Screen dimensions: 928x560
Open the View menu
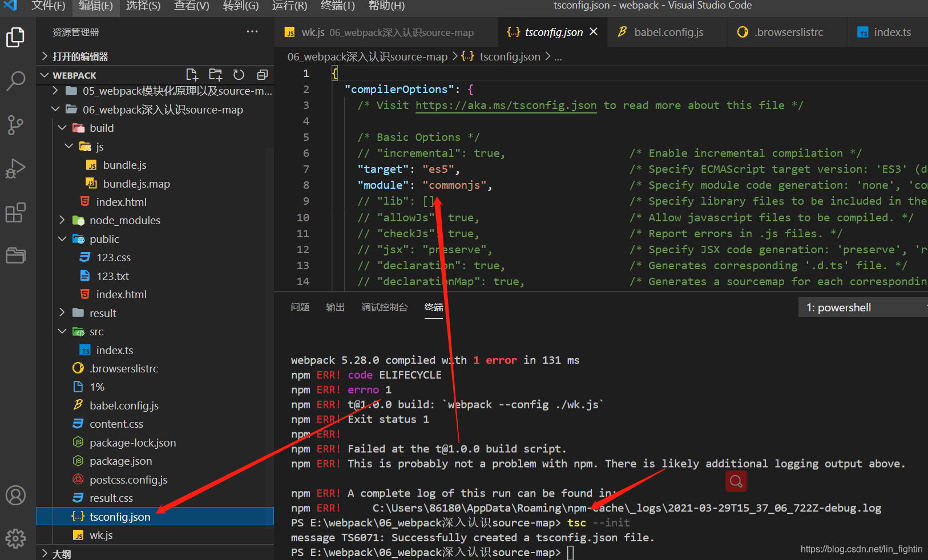191,6
